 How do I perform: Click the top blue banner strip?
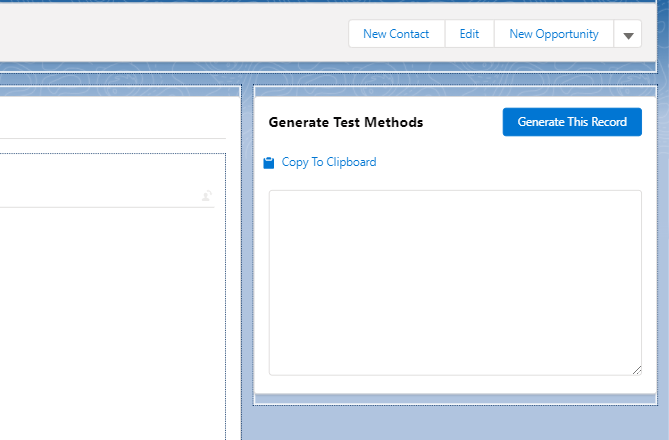[x=300, y=5]
